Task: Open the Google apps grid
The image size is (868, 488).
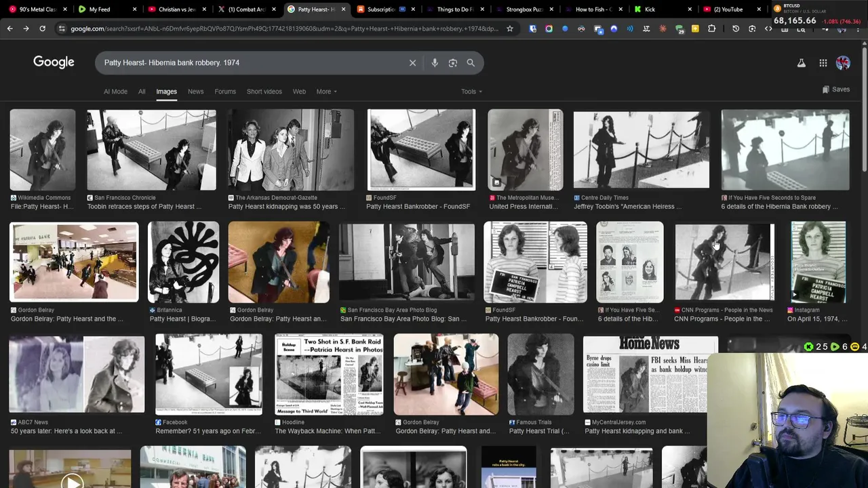Action: (823, 62)
